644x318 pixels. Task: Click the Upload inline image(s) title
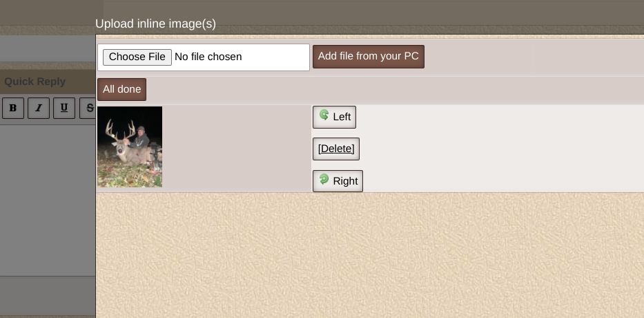(155, 24)
